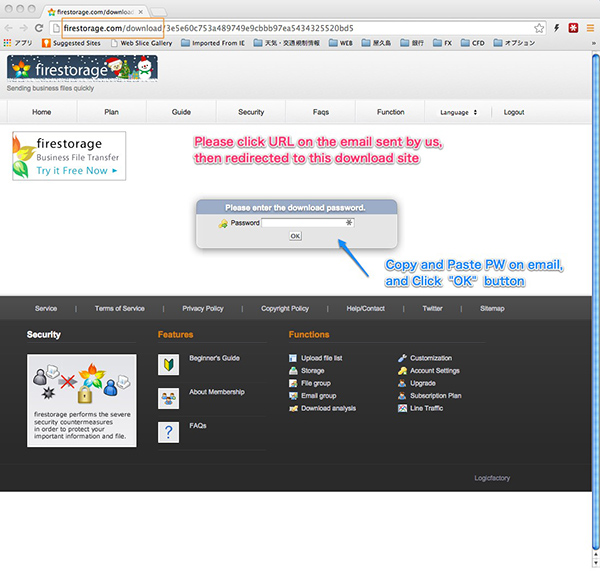The height and width of the screenshot is (573, 600).
Task: Click the Try it Free Now banner
Action: 70,156
